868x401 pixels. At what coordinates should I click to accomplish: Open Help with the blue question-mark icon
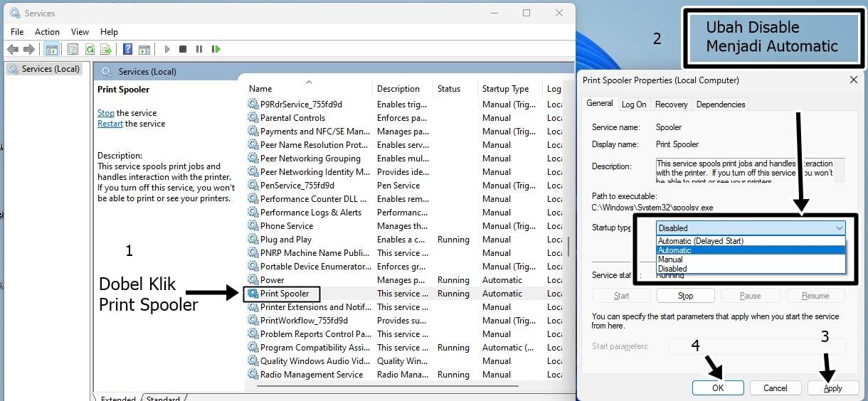tap(128, 49)
